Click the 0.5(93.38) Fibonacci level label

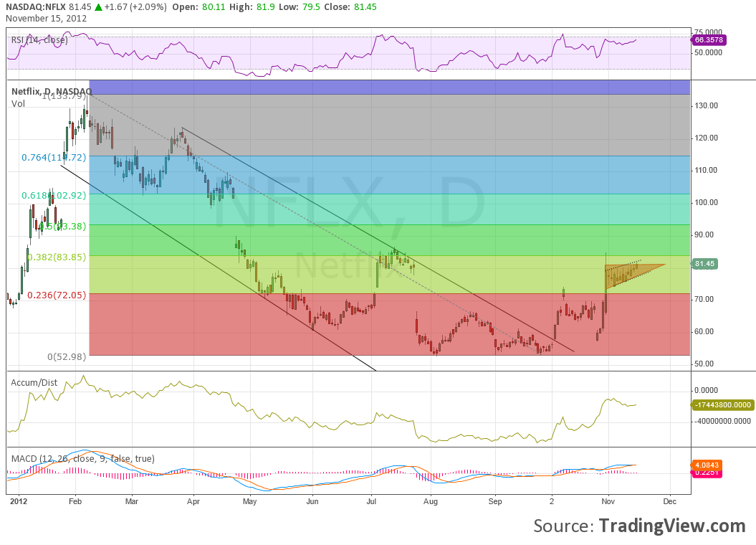[62, 226]
